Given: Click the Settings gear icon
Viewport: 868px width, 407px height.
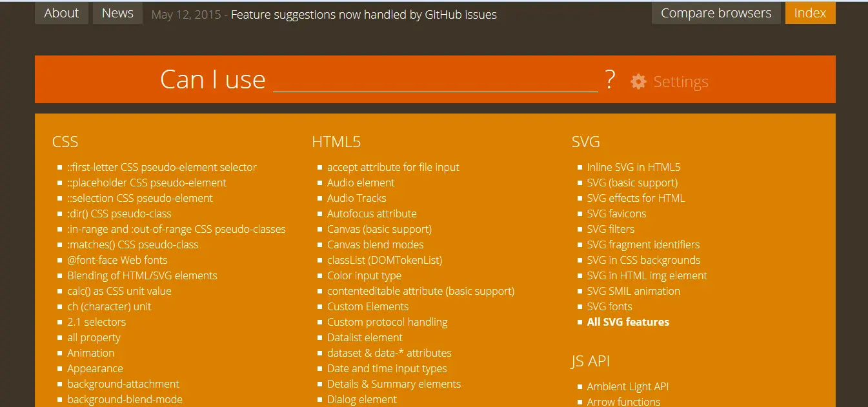Looking at the screenshot, I should pos(638,81).
